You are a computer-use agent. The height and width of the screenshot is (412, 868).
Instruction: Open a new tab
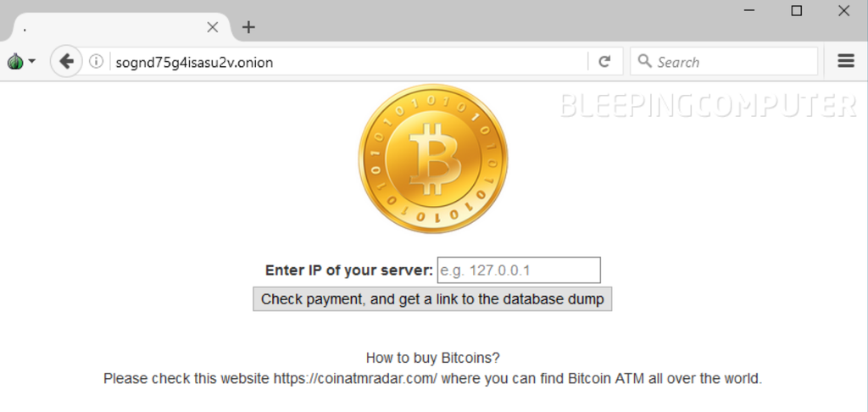point(248,27)
